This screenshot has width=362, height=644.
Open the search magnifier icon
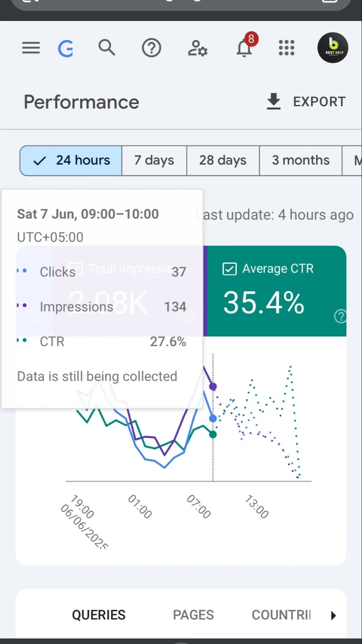107,47
